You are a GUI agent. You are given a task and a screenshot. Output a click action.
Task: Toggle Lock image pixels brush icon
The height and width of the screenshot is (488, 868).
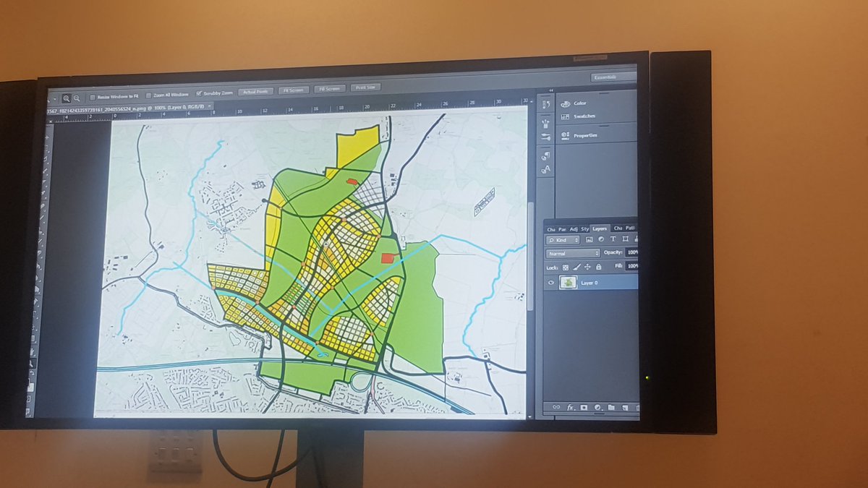click(576, 267)
